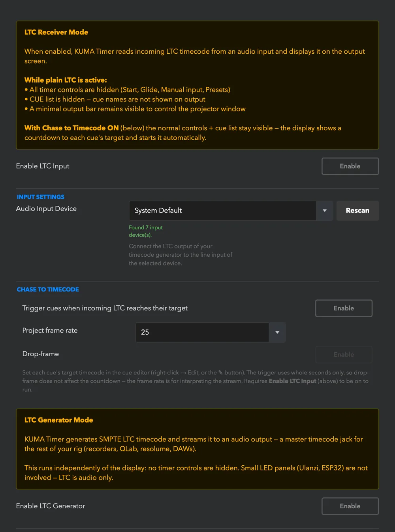Rescan audio input devices
This screenshot has height=532, width=395.
click(x=357, y=211)
